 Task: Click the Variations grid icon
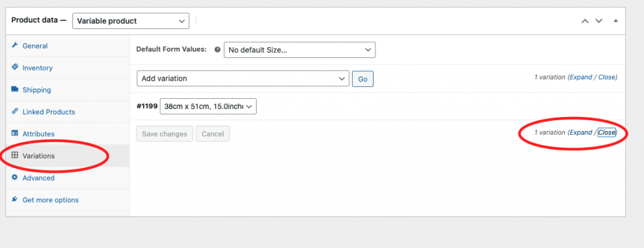coord(15,155)
